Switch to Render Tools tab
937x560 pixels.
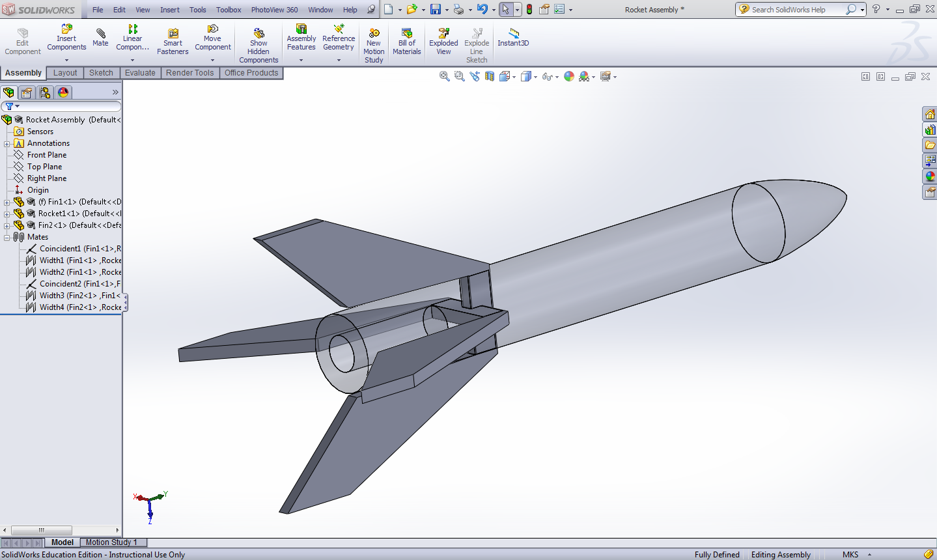(x=189, y=73)
